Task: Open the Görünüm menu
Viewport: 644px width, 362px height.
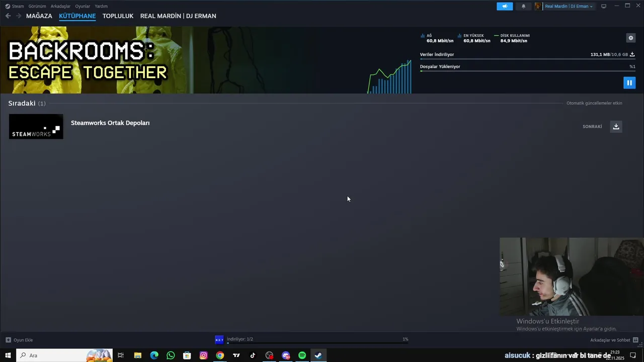Action: click(x=37, y=6)
